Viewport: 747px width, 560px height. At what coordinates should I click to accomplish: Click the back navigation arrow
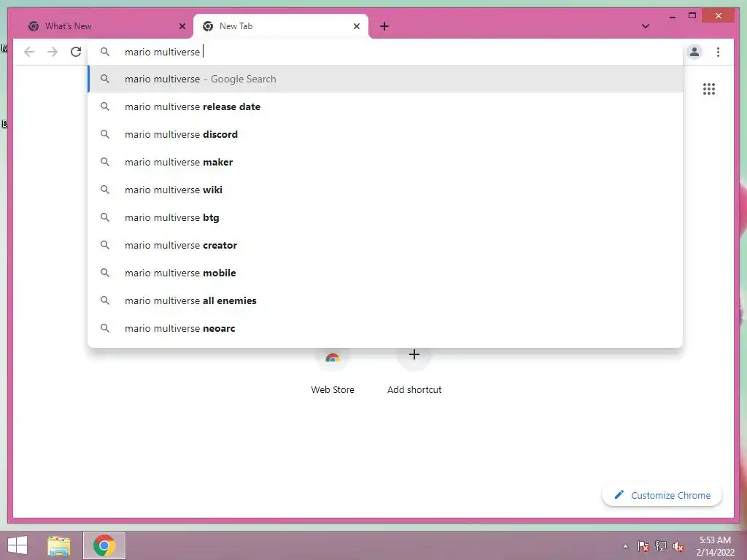click(29, 52)
